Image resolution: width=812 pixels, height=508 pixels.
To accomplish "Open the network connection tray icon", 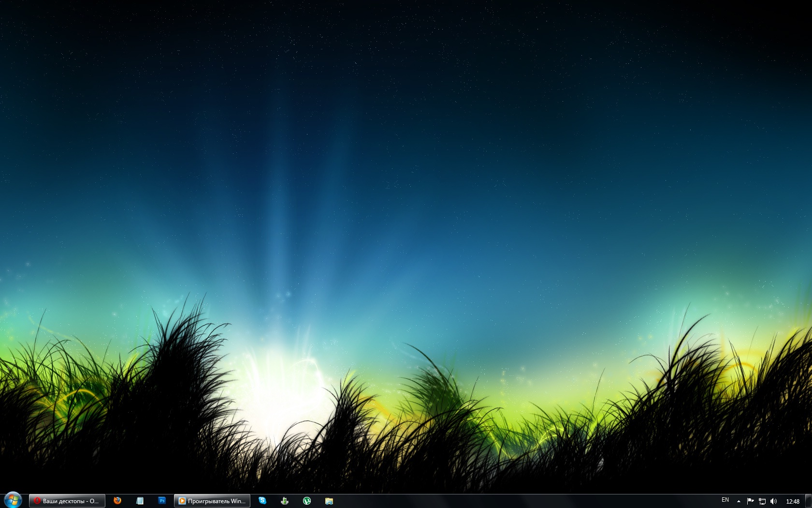I will pyautogui.click(x=762, y=501).
